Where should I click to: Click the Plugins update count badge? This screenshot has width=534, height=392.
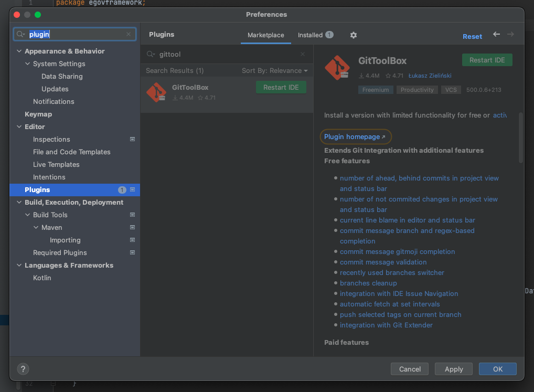pos(122,190)
